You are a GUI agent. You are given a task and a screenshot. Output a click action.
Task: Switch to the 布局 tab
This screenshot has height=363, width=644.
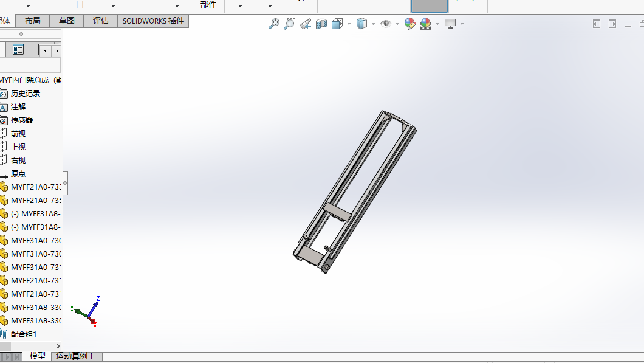pos(32,21)
